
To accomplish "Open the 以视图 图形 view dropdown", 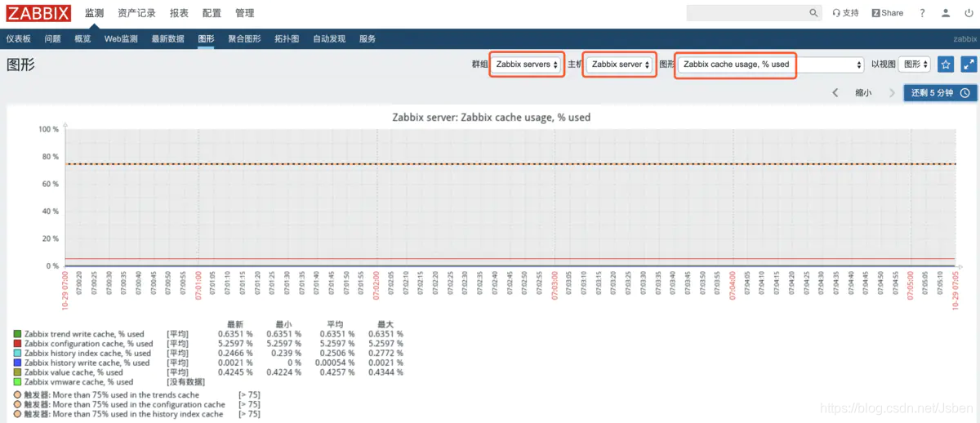I will point(915,65).
